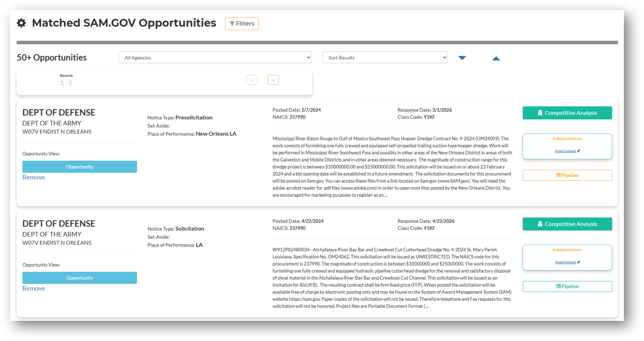
Task: Go to previous records page
Action: 251,80
